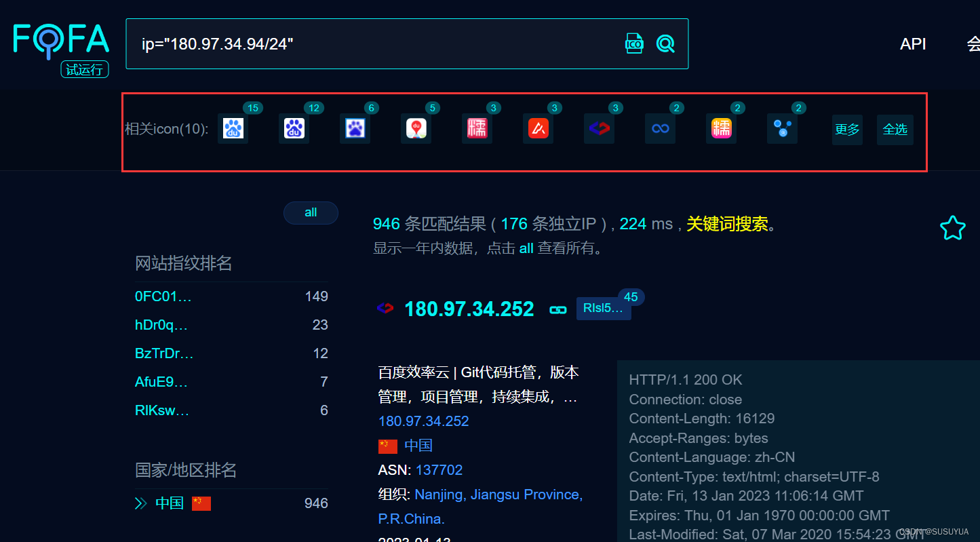
Task: Click the favicon beside result 180.97.34.252
Action: coord(385,309)
